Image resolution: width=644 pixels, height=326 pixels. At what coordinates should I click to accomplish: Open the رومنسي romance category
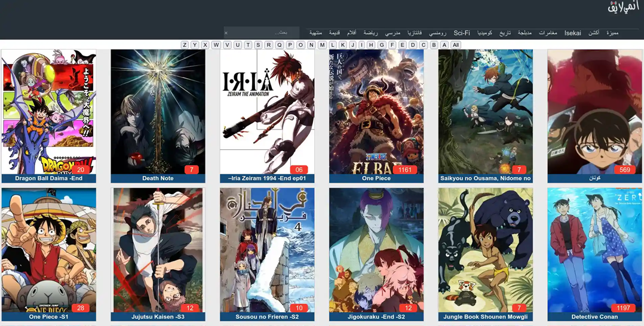tap(438, 33)
